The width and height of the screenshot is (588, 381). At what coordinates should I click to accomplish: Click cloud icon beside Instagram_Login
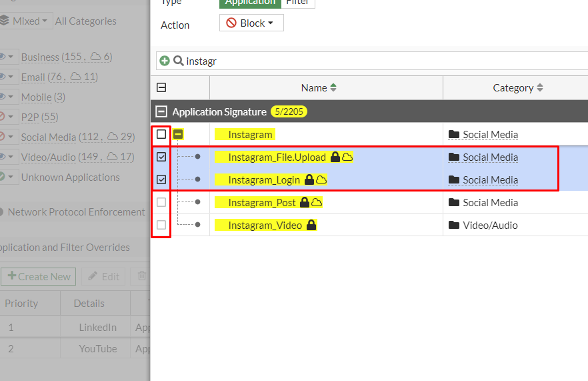pos(321,179)
